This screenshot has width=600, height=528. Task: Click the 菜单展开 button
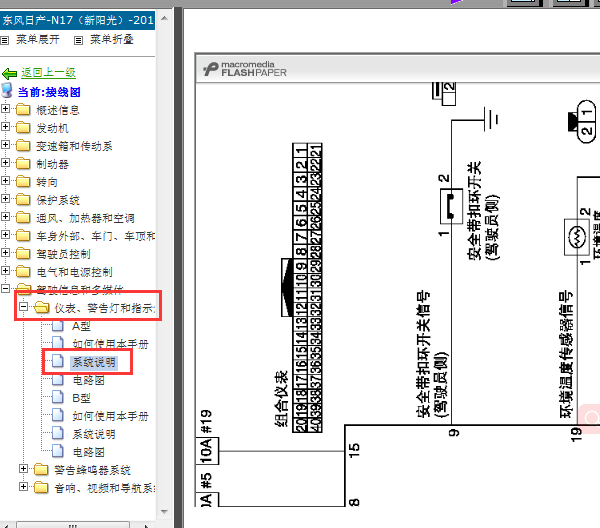[38, 39]
